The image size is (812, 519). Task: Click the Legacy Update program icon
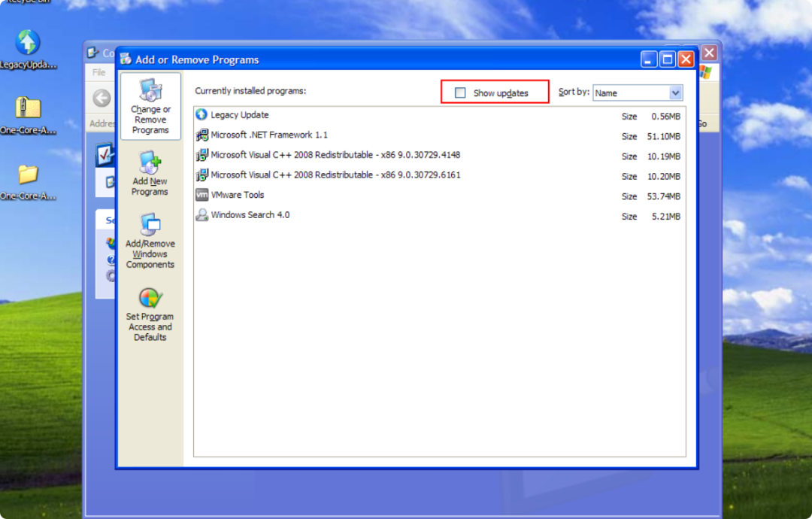(x=201, y=115)
